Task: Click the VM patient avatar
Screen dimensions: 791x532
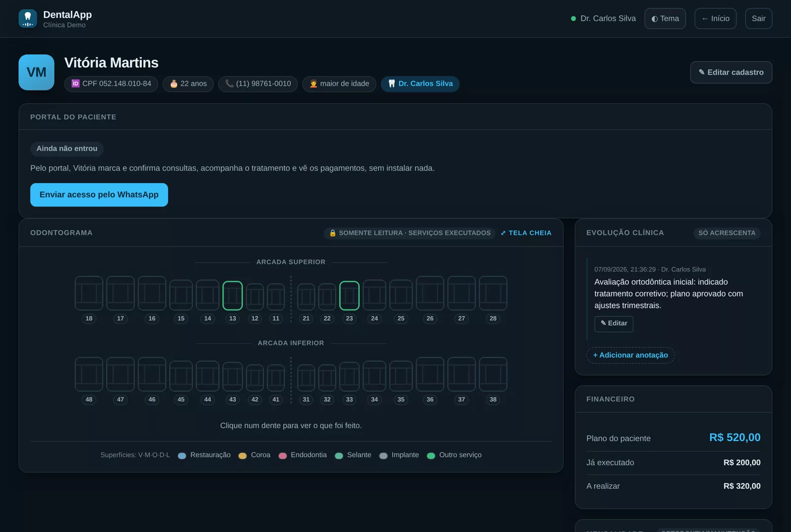Action: coord(37,72)
